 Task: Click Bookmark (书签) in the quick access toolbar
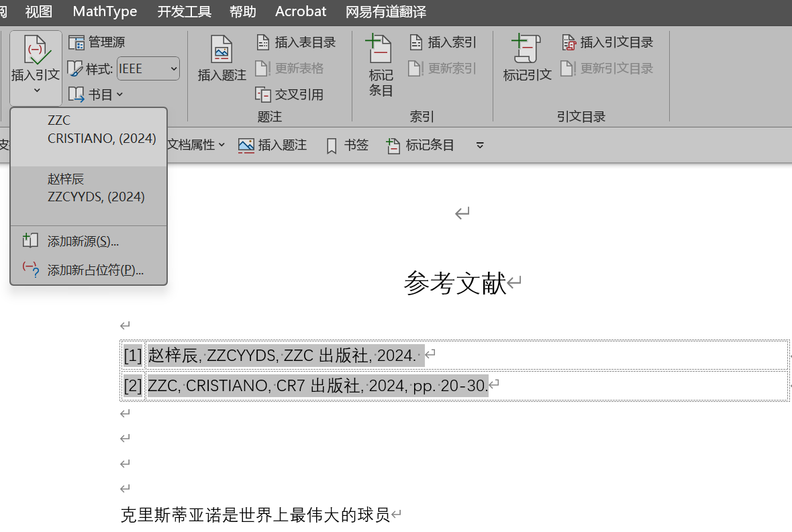coord(348,146)
